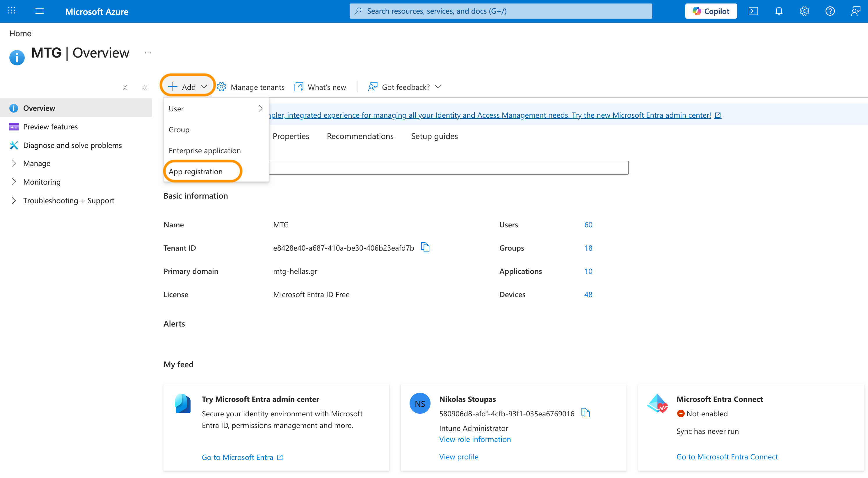Open What's new in the toolbar
868x478 pixels.
pos(320,87)
